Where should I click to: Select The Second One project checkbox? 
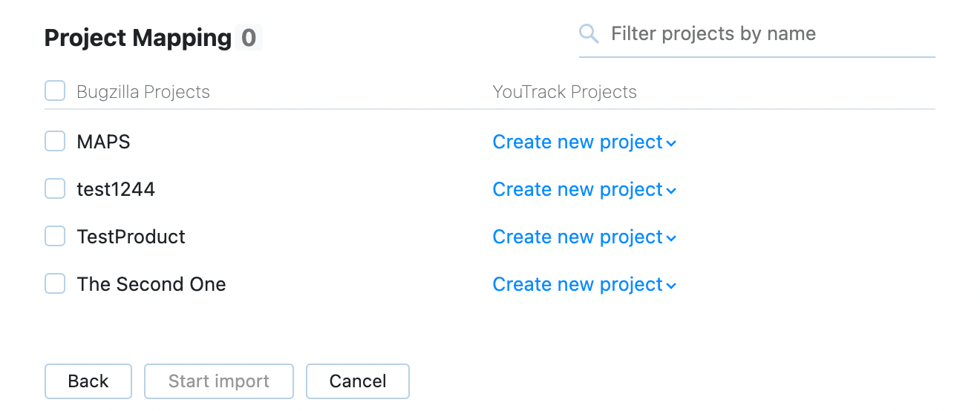point(55,284)
